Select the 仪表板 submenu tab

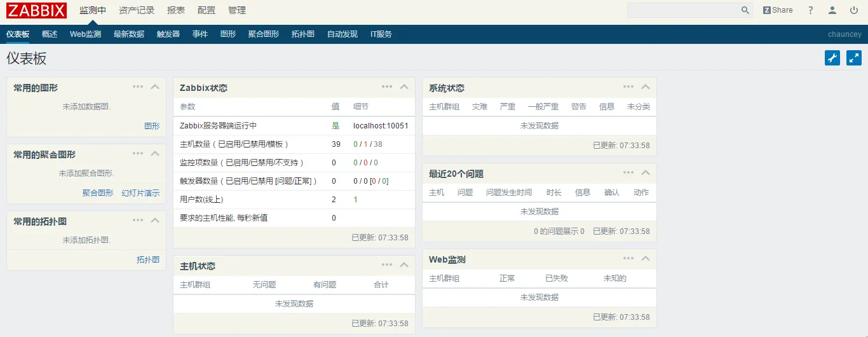tap(18, 34)
